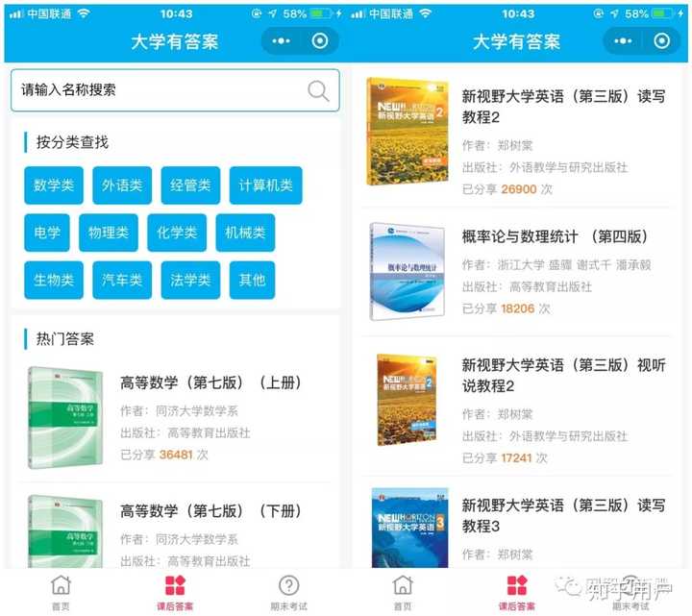Open title 概率论与数理统计（第四版）
This screenshot has height=616, width=692.
556,236
